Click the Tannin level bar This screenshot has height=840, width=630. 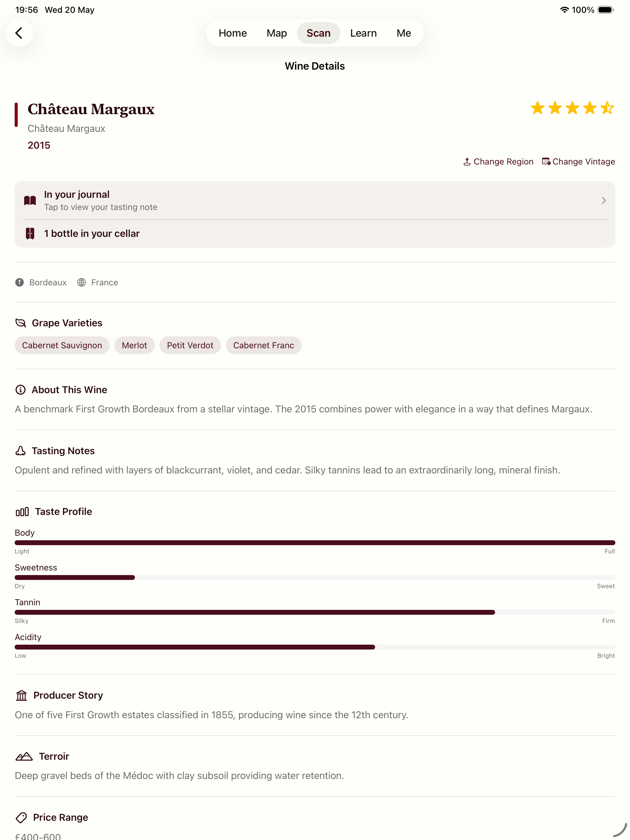315,612
